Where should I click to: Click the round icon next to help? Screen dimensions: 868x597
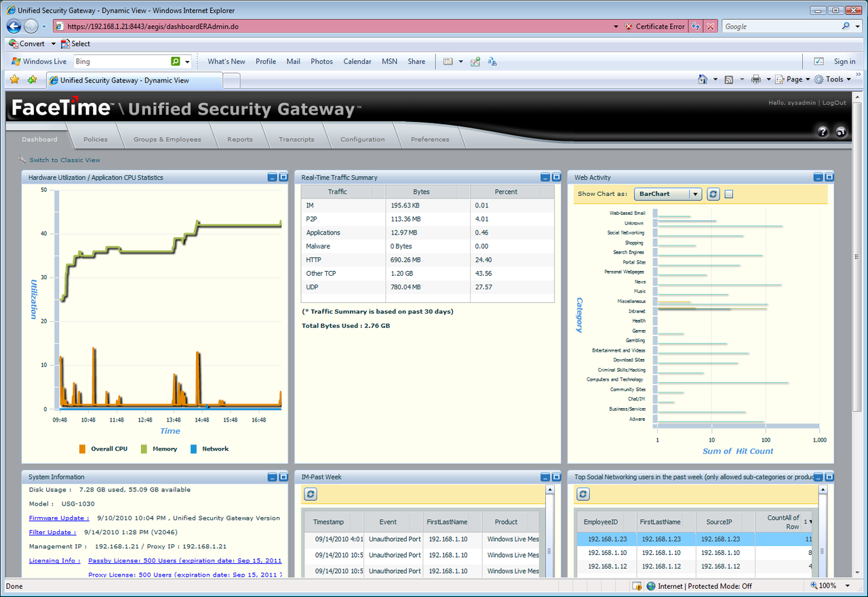[841, 132]
